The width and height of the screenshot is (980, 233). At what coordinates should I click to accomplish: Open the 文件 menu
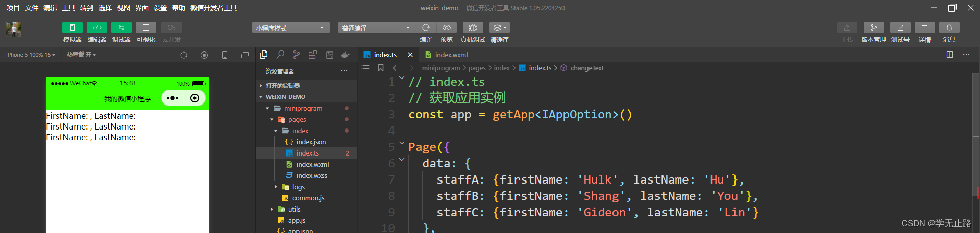32,8
